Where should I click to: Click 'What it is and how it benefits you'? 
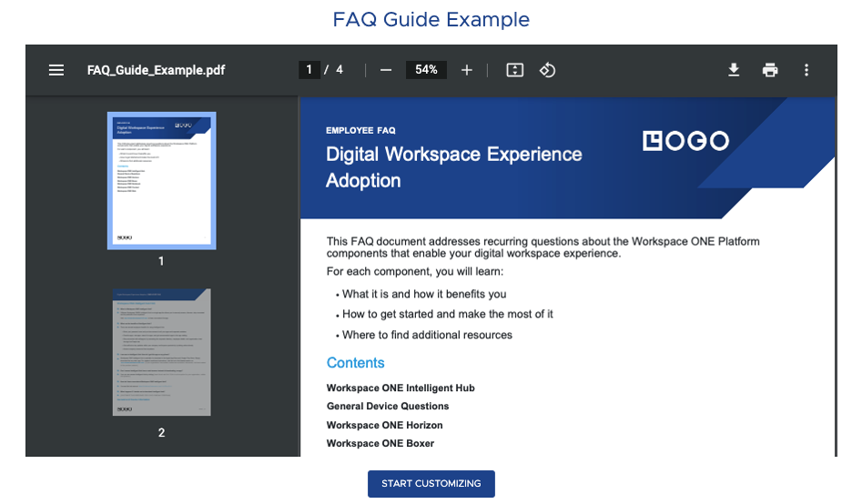(424, 294)
